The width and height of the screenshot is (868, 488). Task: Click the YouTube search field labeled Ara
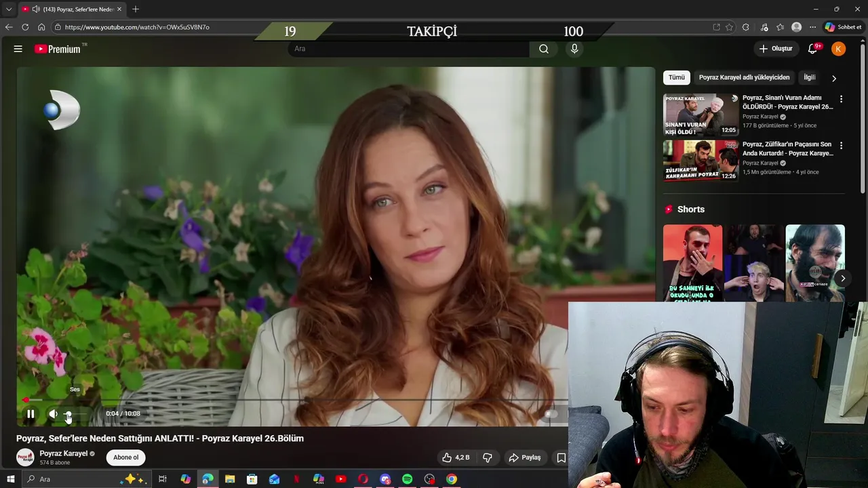click(x=408, y=49)
